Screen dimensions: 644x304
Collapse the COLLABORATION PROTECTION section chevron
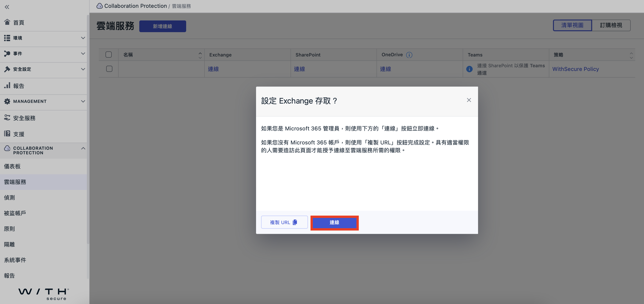click(83, 148)
